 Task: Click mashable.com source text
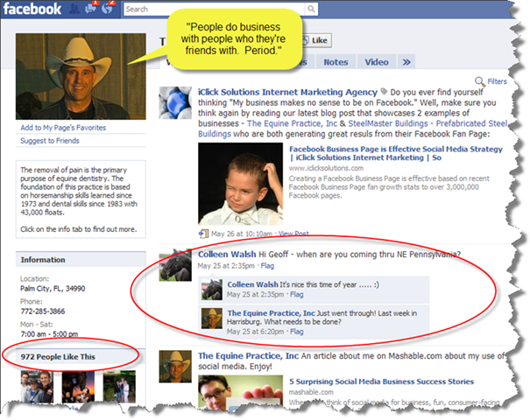[311, 392]
